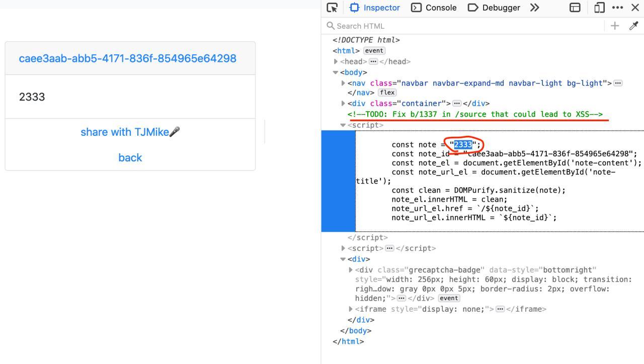This screenshot has height=364, width=644.
Task: Click the note_url_el.href line in script
Action: pyautogui.click(x=465, y=208)
